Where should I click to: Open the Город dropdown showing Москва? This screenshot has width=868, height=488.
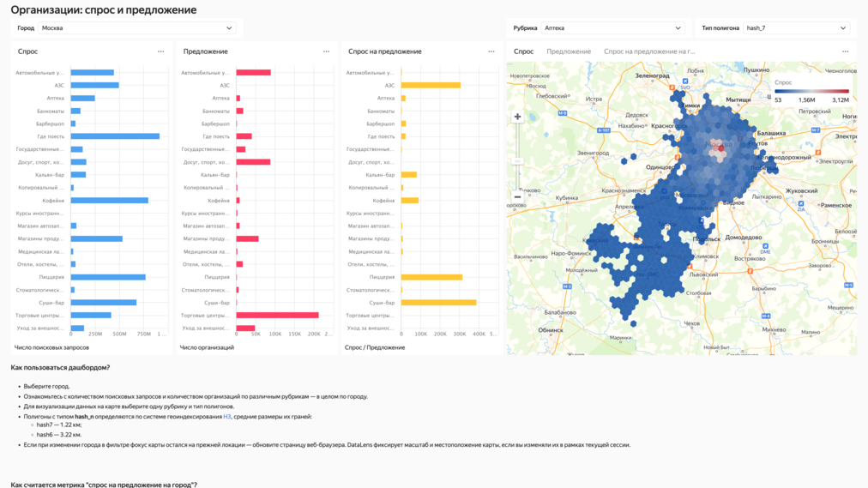(136, 28)
